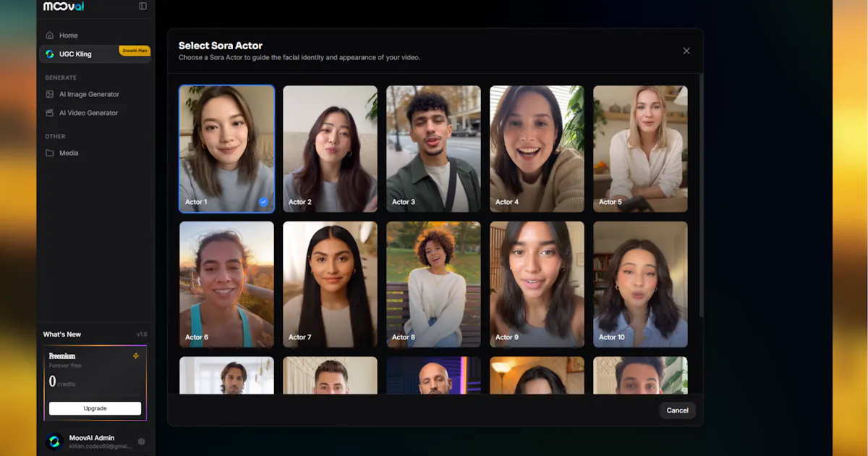Click the Growth Plan badge
868x456 pixels.
pyautogui.click(x=135, y=51)
